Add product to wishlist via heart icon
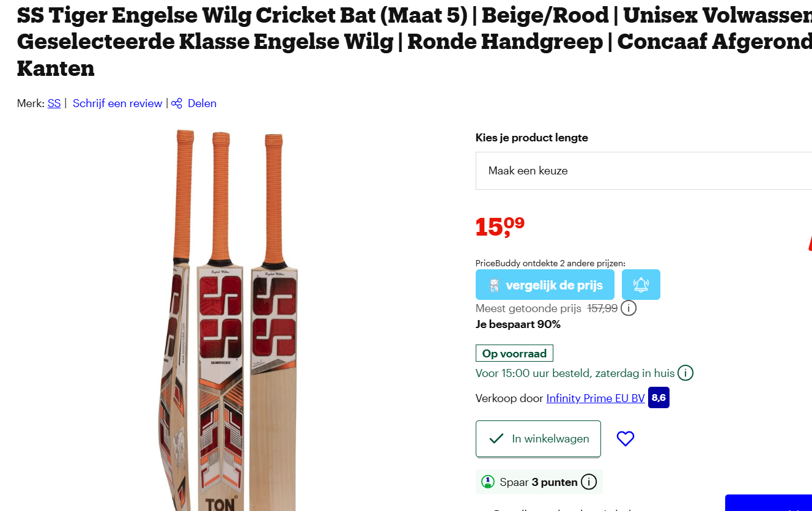 [x=625, y=438]
